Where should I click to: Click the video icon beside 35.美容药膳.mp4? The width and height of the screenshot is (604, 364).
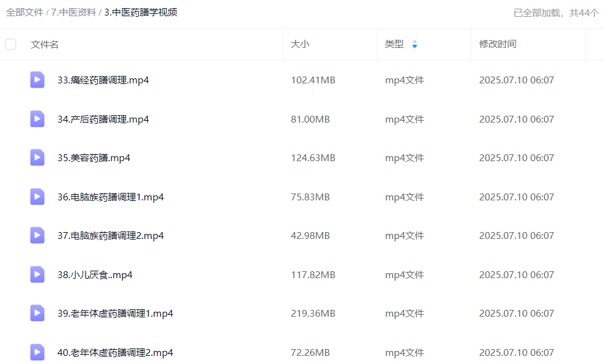coord(37,157)
